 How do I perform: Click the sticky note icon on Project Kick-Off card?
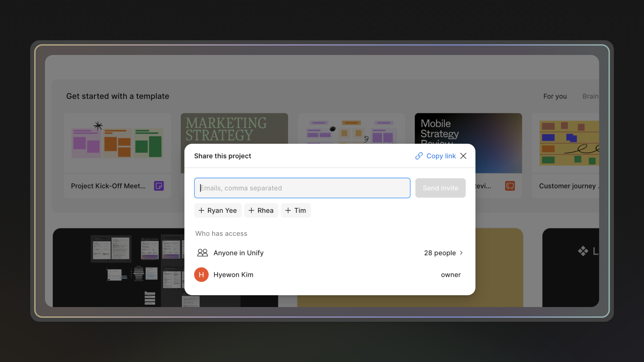point(159,186)
